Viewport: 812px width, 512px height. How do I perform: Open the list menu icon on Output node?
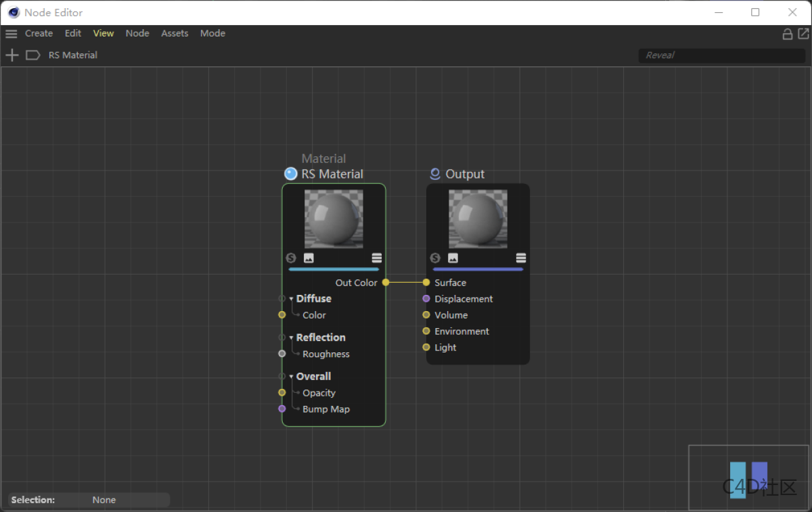pyautogui.click(x=521, y=258)
